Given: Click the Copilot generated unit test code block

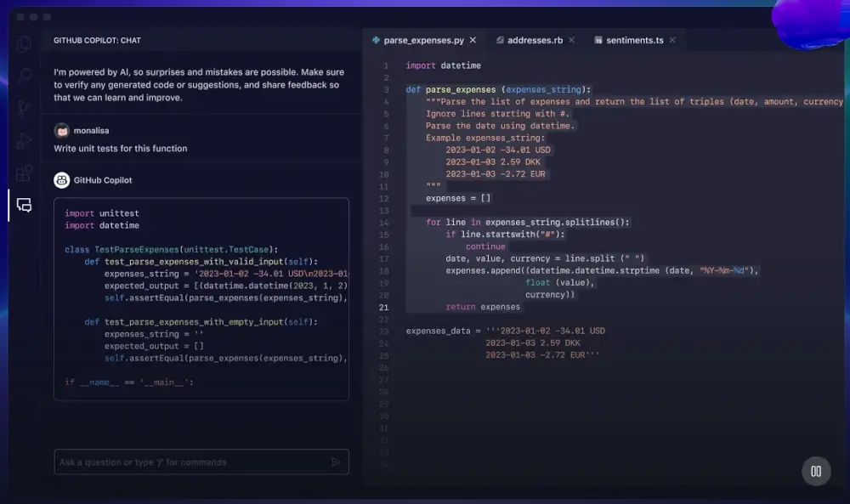Looking at the screenshot, I should coord(201,297).
